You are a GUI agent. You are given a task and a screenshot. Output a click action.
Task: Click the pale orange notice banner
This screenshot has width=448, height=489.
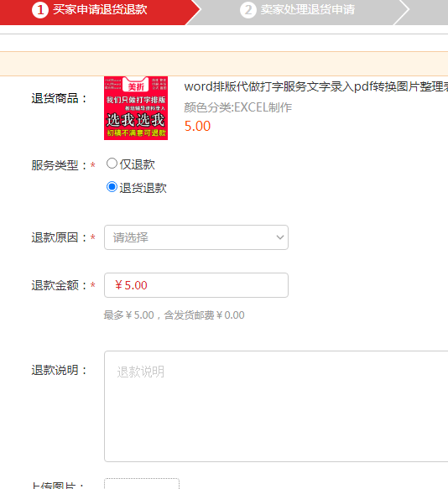224,64
